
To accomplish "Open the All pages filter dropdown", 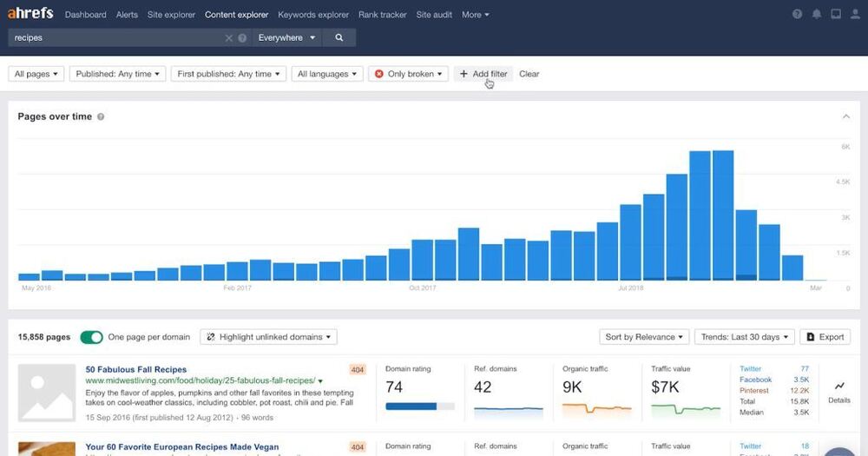I will (x=36, y=74).
